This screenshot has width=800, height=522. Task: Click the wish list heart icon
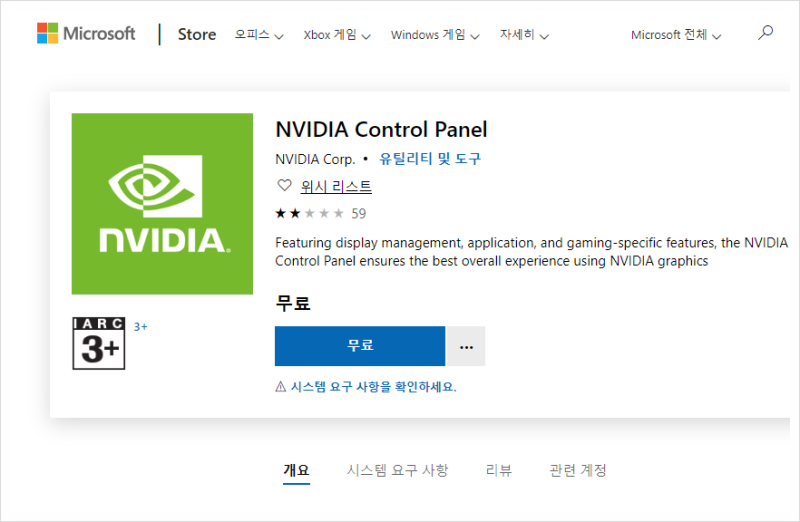284,185
